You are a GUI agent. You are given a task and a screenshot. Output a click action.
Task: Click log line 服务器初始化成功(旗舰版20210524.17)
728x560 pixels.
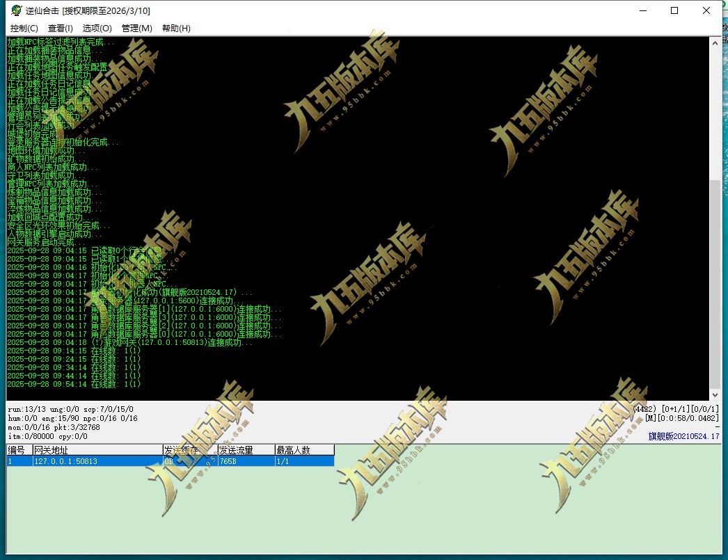pyautogui.click(x=130, y=292)
